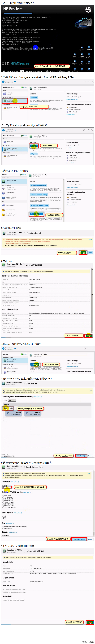
Task: Click Cancel in step 8 Create Array page
Action: (x=90, y=456)
